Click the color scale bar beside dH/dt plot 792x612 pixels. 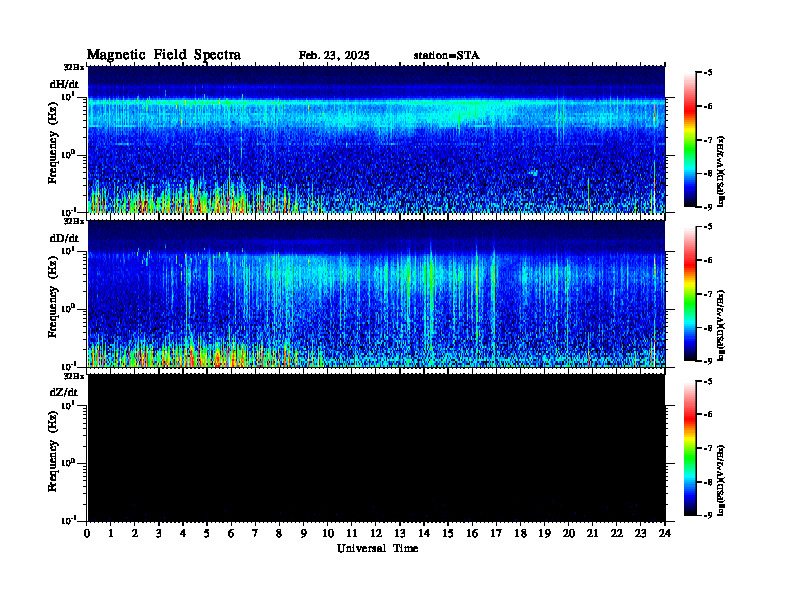click(690, 140)
